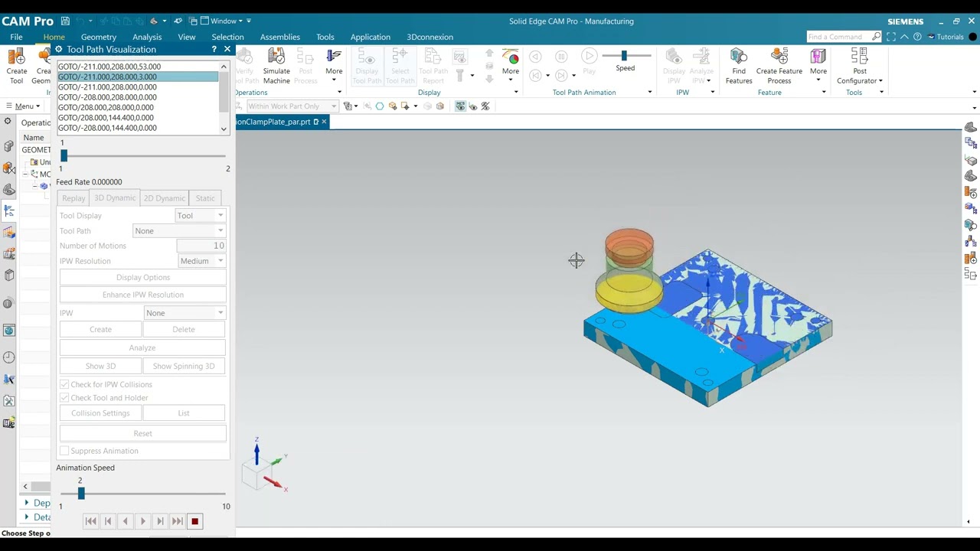Click the tool path position slider handle
Image resolution: width=980 pixels, height=551 pixels.
coord(64,156)
